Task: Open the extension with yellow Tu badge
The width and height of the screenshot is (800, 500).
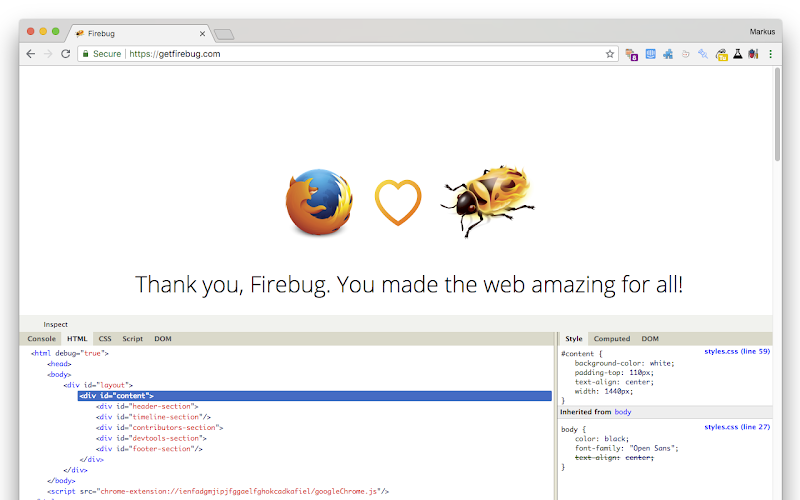Action: (x=721, y=55)
